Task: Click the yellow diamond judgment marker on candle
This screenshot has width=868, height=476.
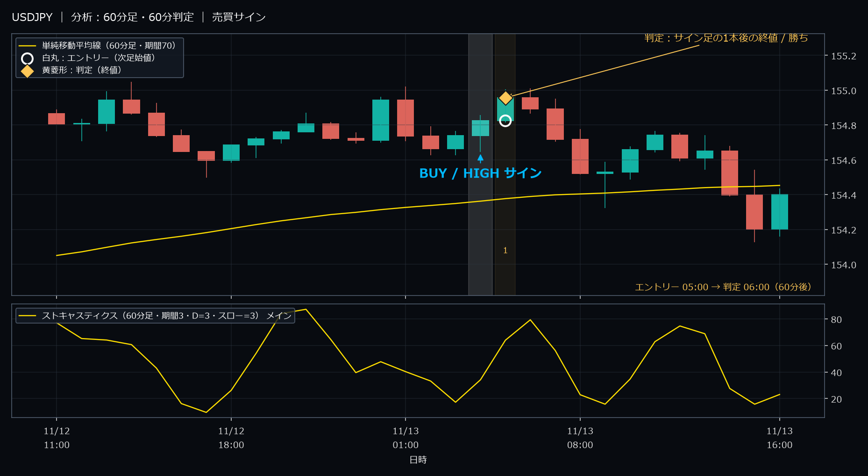Action: click(x=505, y=98)
